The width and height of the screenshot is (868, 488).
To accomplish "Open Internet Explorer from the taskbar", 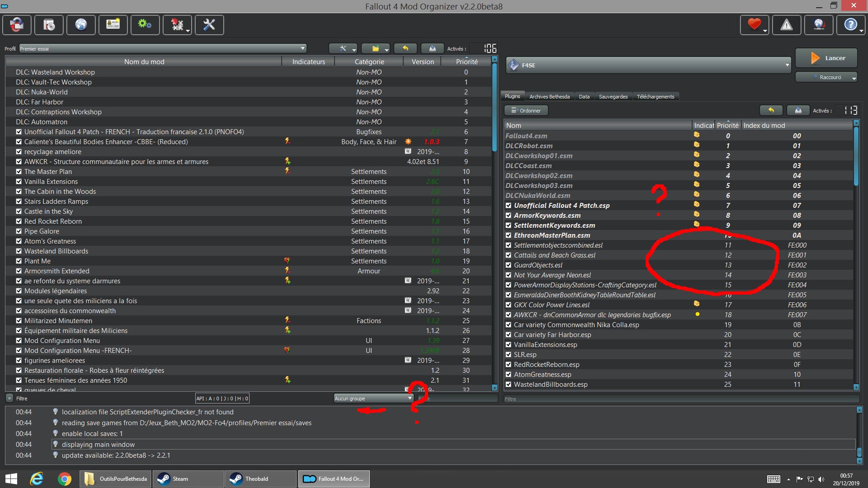I will (x=37, y=479).
